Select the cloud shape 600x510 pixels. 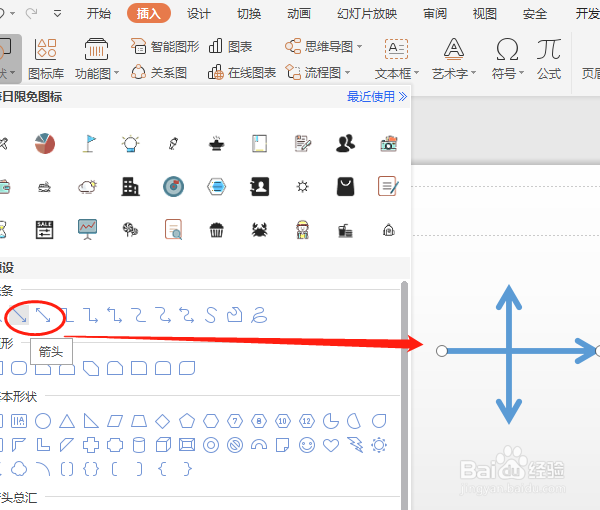pyautogui.click(x=19, y=469)
